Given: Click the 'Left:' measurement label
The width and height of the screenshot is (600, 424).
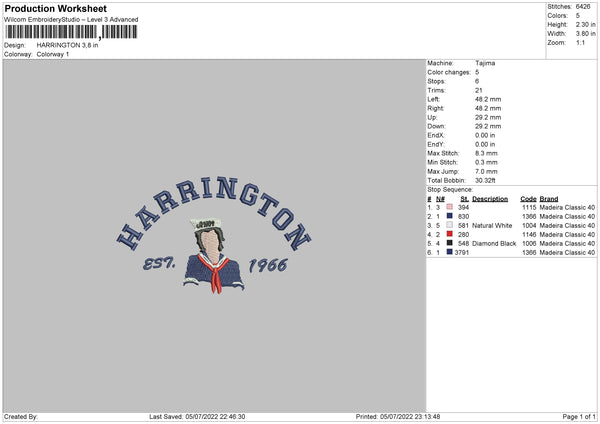Looking at the screenshot, I should coord(434,99).
